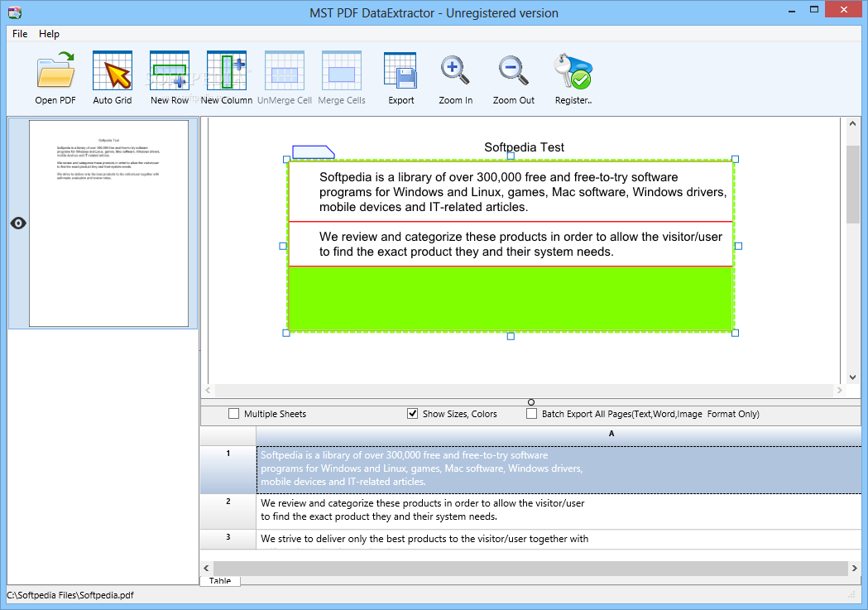Click the right-middle grid resize handle

(x=738, y=246)
